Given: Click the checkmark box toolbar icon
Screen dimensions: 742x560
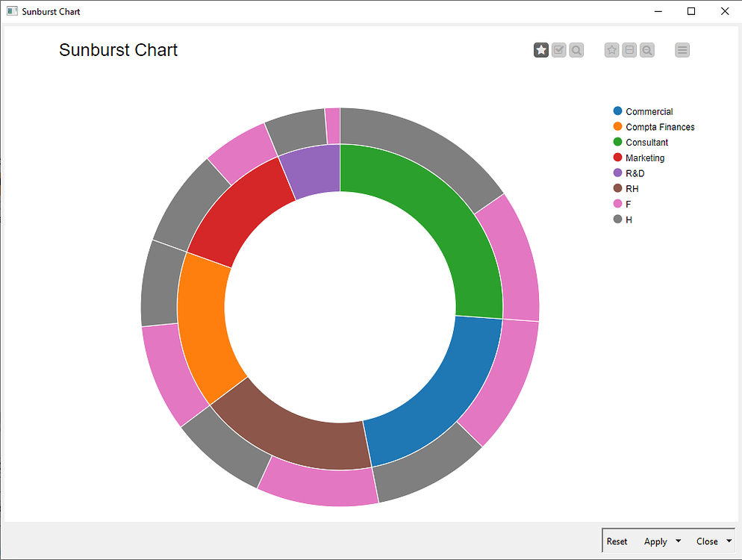Looking at the screenshot, I should (558, 50).
